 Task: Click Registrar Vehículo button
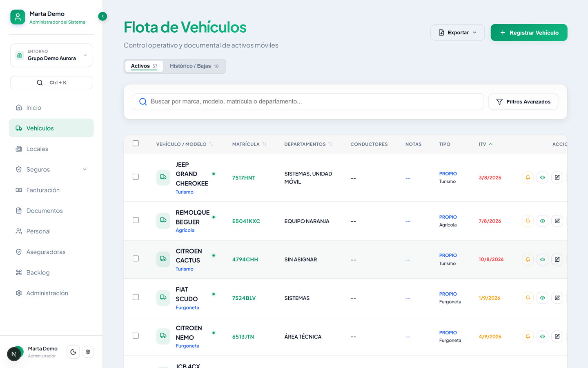(529, 33)
